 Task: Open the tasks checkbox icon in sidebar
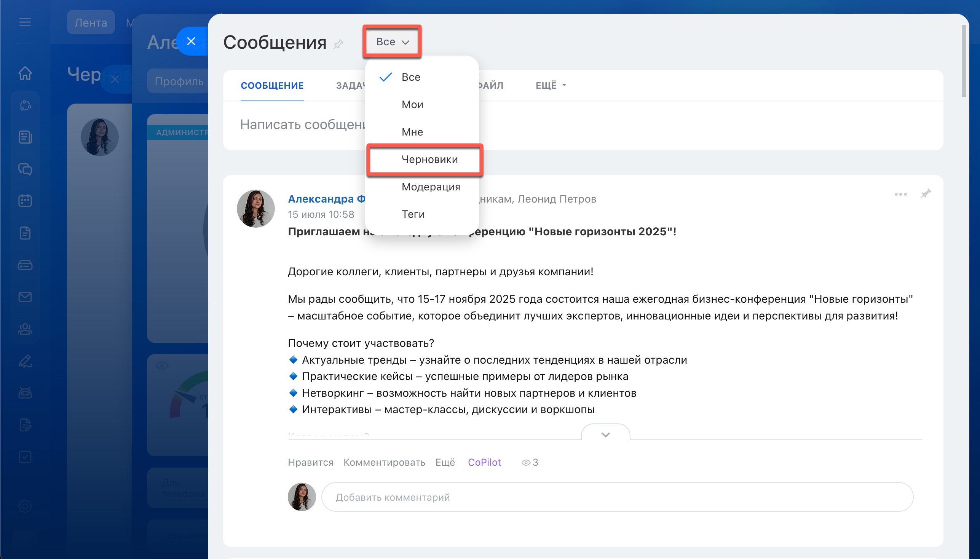click(x=25, y=457)
